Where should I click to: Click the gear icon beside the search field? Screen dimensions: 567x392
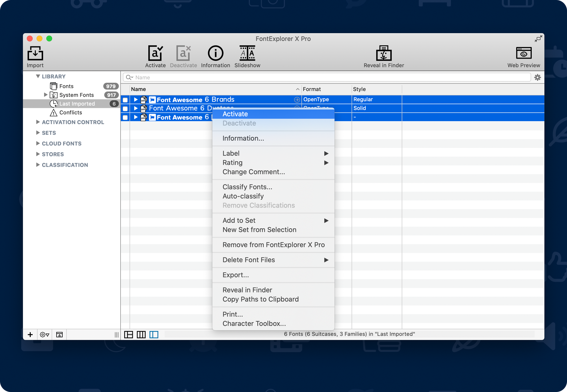(x=538, y=77)
